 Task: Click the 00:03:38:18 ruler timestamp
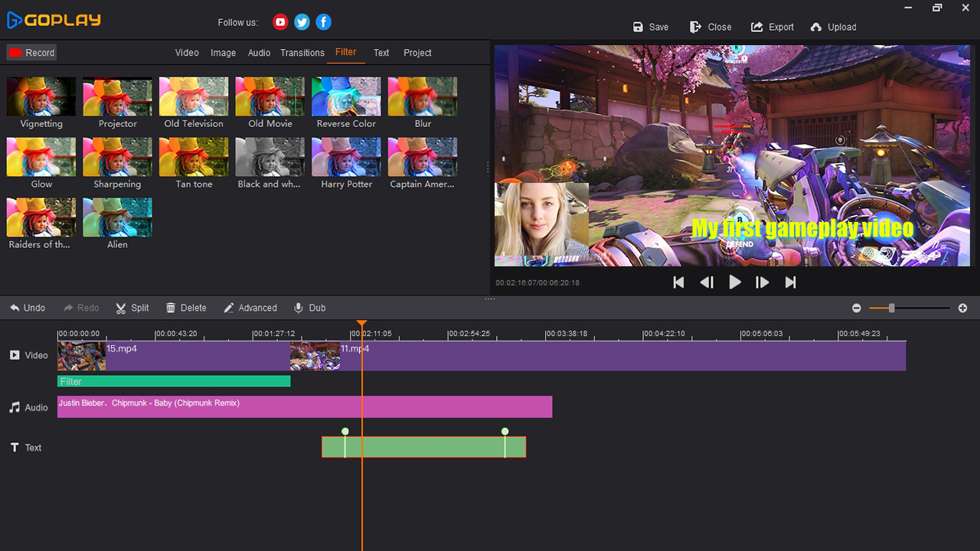[x=567, y=334]
